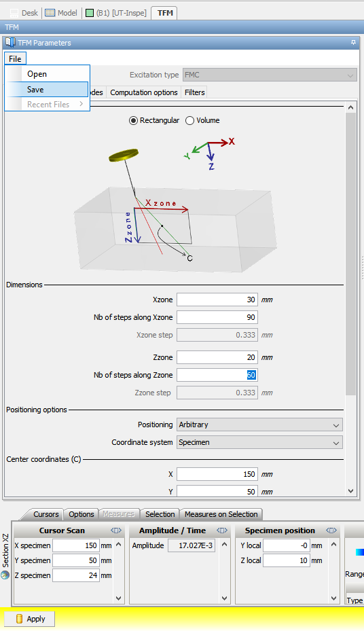Switch to the Model tab
Image resolution: width=364 pixels, height=631 pixels.
pos(61,13)
